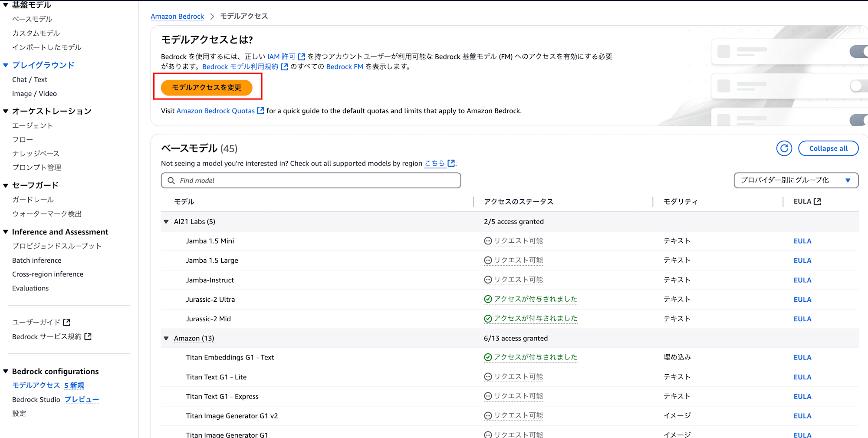Open プロビジョンドスループット in the sidebar
Image resolution: width=868 pixels, height=438 pixels.
[57, 246]
